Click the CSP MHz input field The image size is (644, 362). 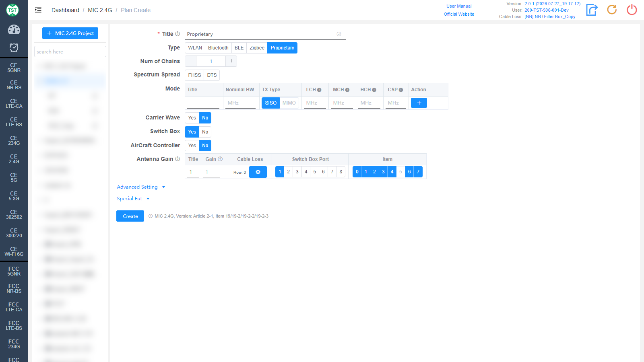(396, 103)
